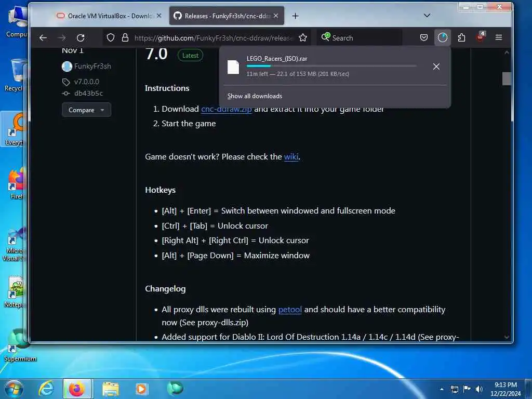Select the Supermium desktop shortcut

(20, 345)
